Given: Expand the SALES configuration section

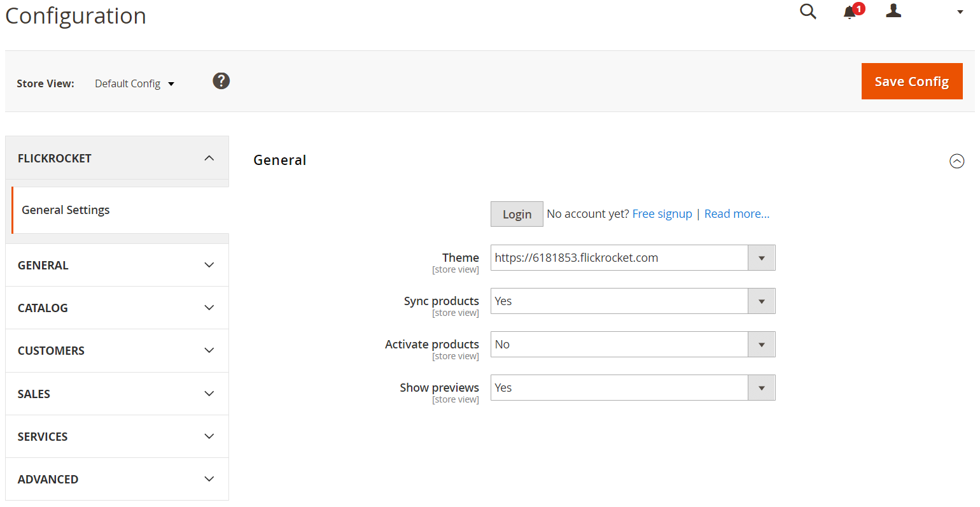Looking at the screenshot, I should 117,394.
